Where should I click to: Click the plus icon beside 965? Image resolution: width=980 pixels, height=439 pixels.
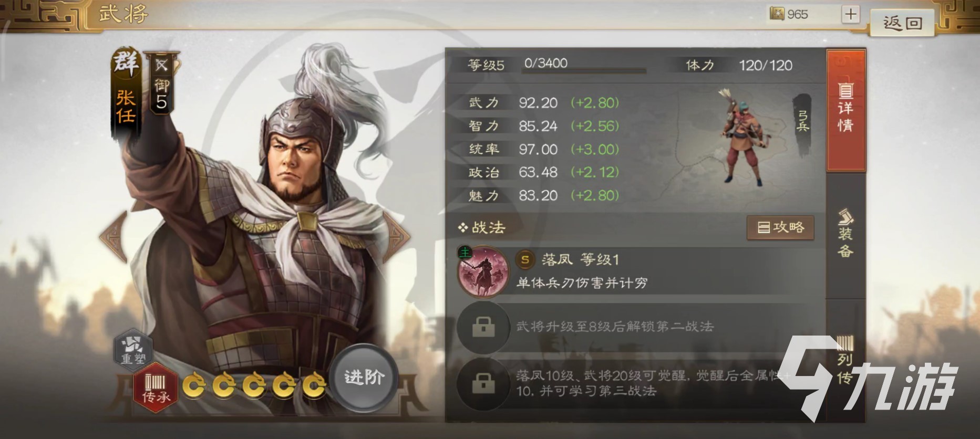pos(850,14)
